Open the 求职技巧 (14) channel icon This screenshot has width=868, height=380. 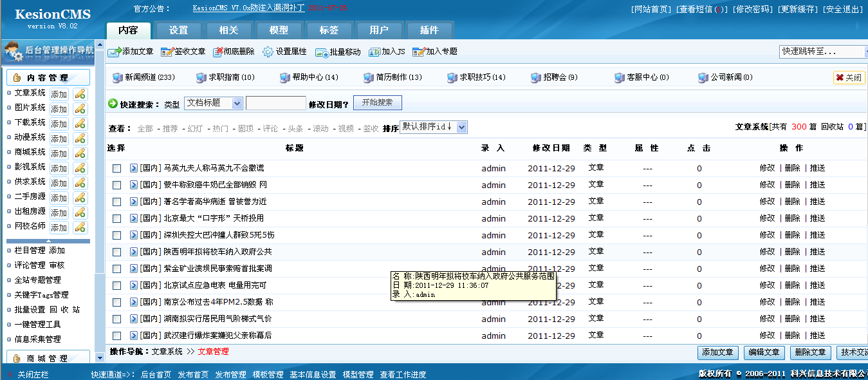pos(452,77)
